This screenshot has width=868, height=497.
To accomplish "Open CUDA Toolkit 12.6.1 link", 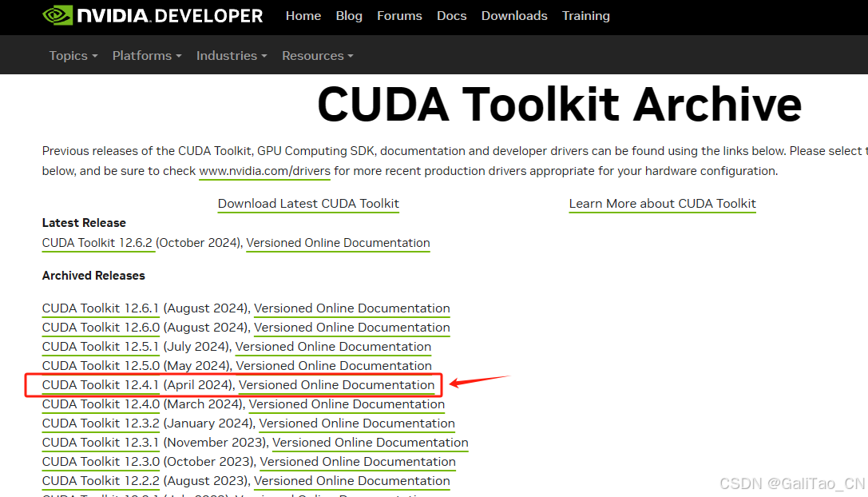I will click(x=101, y=308).
